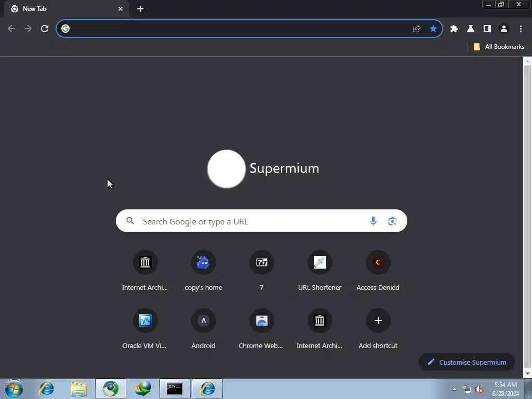Viewport: 532px width, 399px height.
Task: Reload the current page
Action: click(x=45, y=29)
